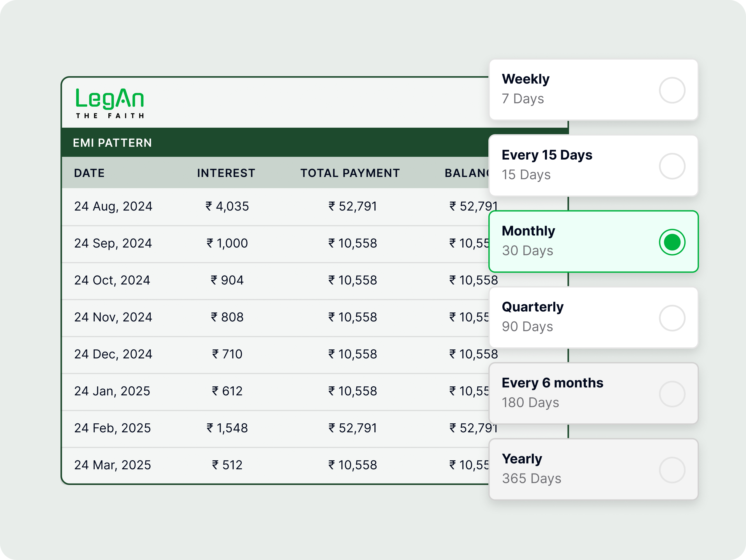Image resolution: width=746 pixels, height=560 pixels.
Task: Click the Weekly 7 Days card
Action: pyautogui.click(x=573, y=90)
